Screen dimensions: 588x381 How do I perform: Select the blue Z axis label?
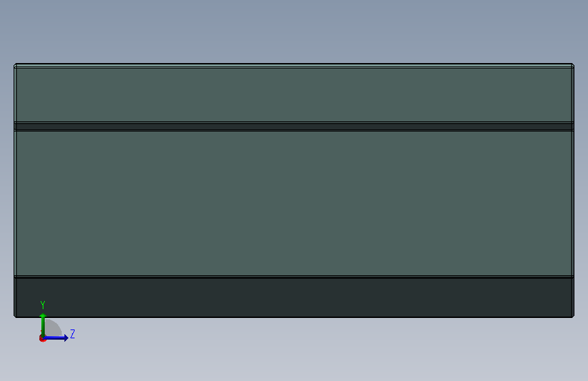click(73, 334)
